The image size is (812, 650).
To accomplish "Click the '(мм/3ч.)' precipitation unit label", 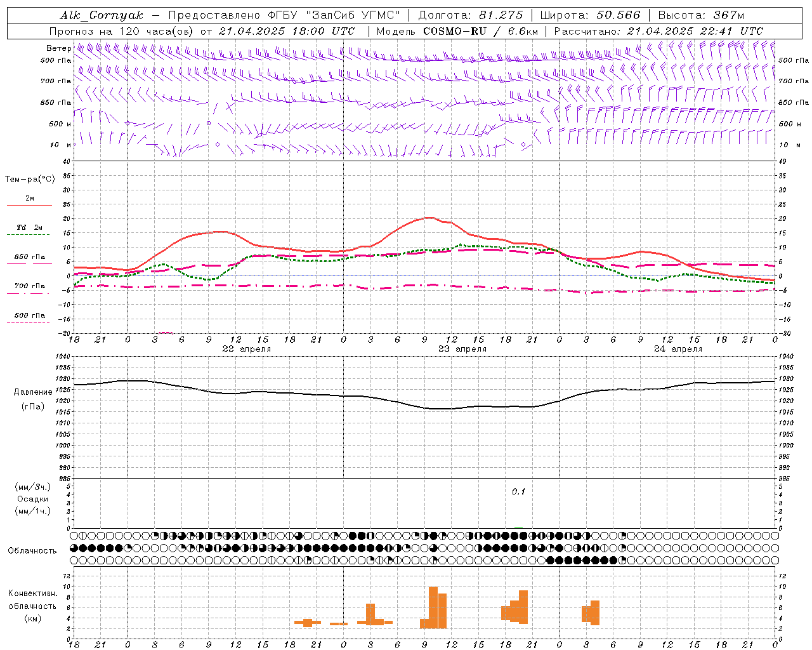I will tap(33, 487).
